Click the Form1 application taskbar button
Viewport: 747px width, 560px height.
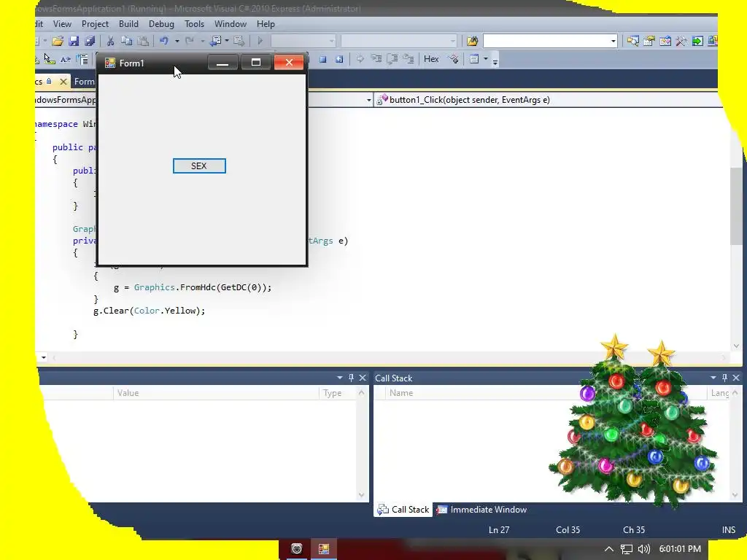pyautogui.click(x=324, y=549)
